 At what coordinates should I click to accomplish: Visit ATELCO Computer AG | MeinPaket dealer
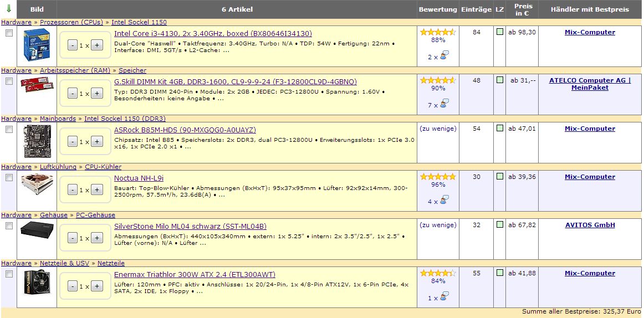click(590, 84)
